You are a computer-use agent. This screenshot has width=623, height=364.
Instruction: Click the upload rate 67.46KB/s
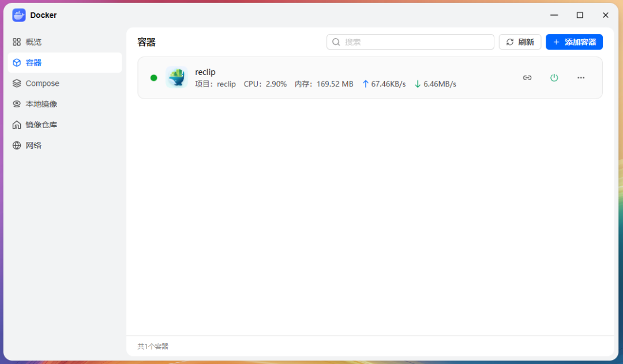[384, 84]
